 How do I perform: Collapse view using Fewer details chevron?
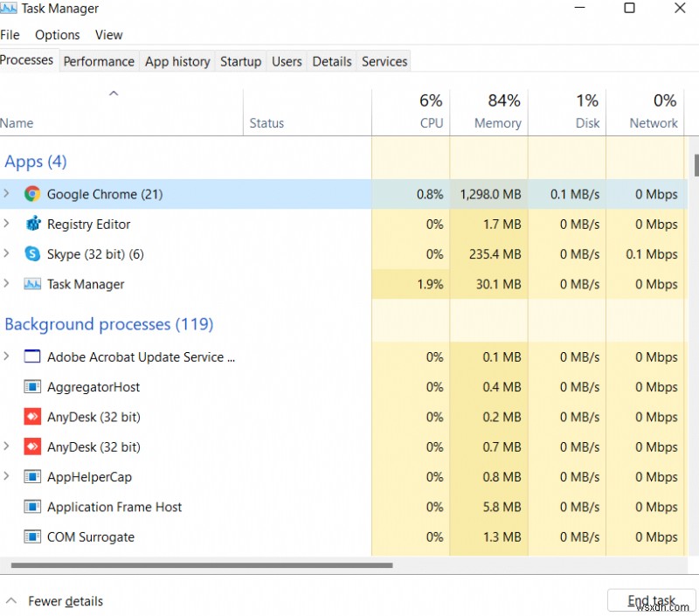tap(11, 601)
